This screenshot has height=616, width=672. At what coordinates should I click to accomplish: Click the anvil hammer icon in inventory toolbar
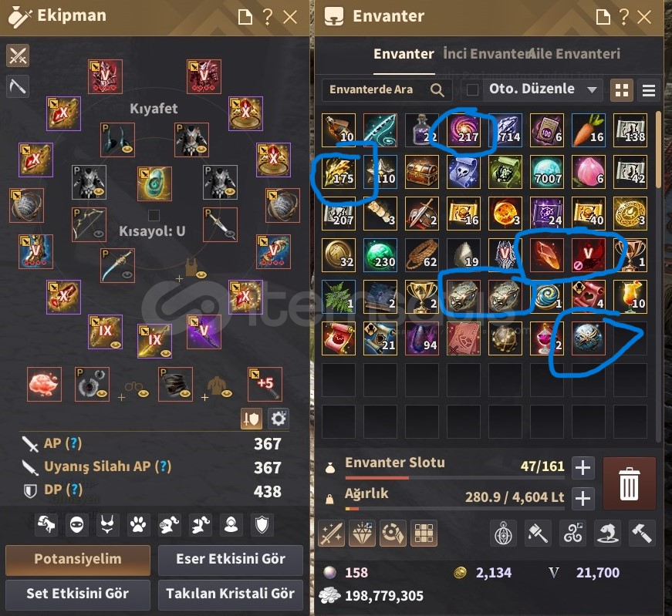tap(642, 534)
